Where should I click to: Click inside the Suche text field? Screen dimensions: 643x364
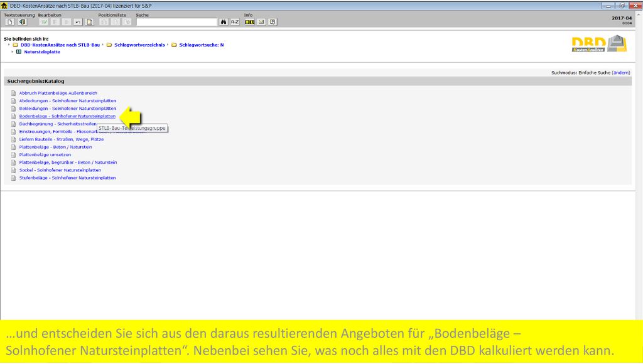(176, 22)
